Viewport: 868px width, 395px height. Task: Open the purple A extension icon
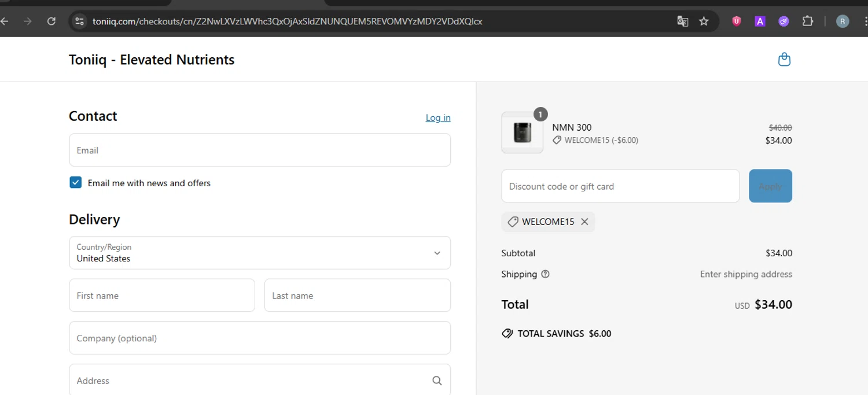pyautogui.click(x=760, y=21)
